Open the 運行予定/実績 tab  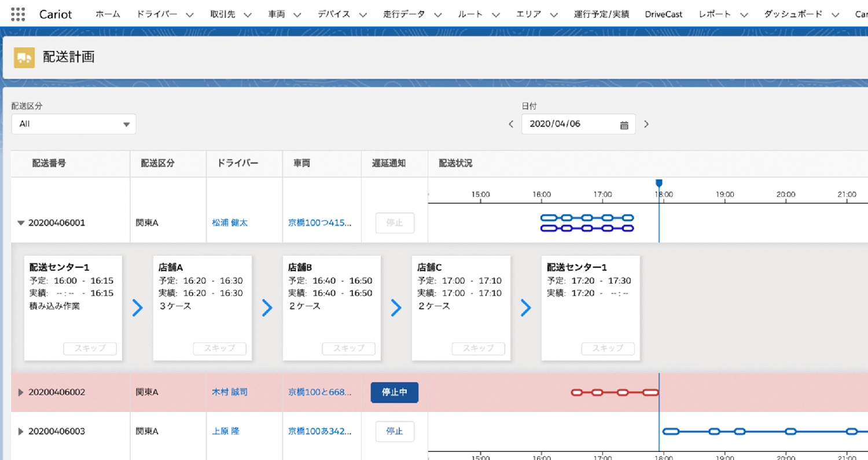tap(601, 14)
